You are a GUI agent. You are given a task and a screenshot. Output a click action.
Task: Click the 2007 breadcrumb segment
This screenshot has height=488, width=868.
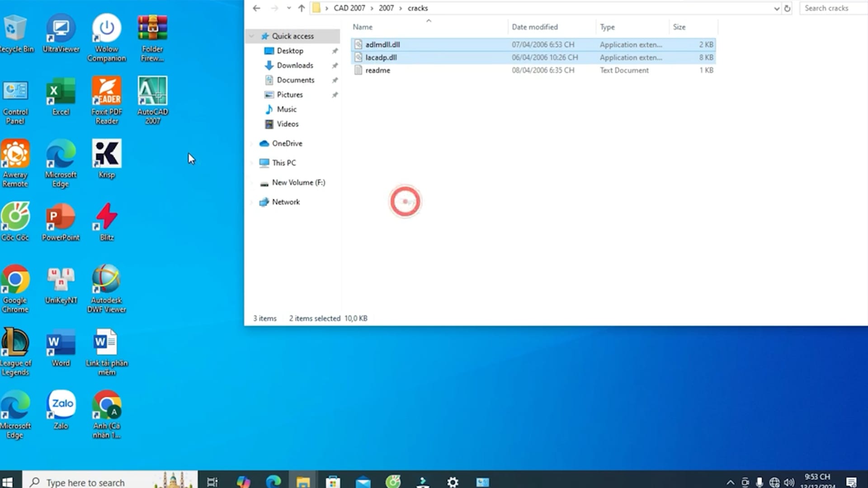pos(386,8)
